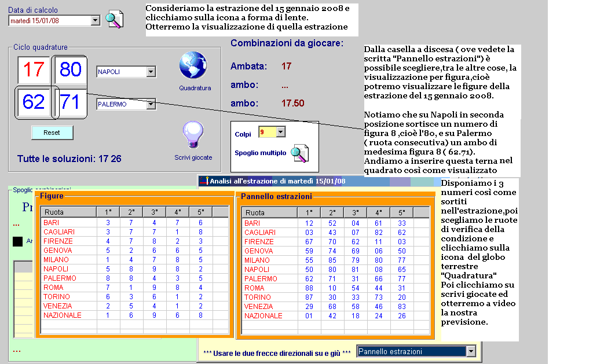The image size is (593, 364).
Task: Select PALERMO in the Pannello estrazioni table
Action: (x=261, y=278)
